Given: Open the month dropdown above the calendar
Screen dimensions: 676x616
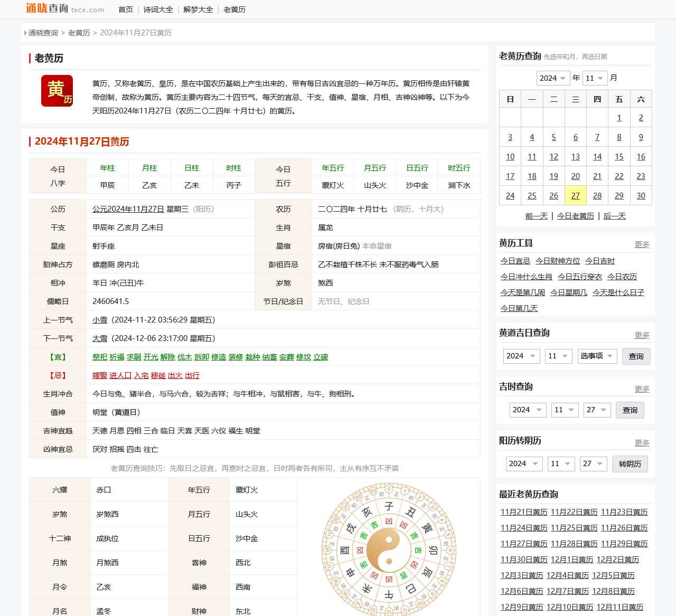Looking at the screenshot, I should pos(594,78).
